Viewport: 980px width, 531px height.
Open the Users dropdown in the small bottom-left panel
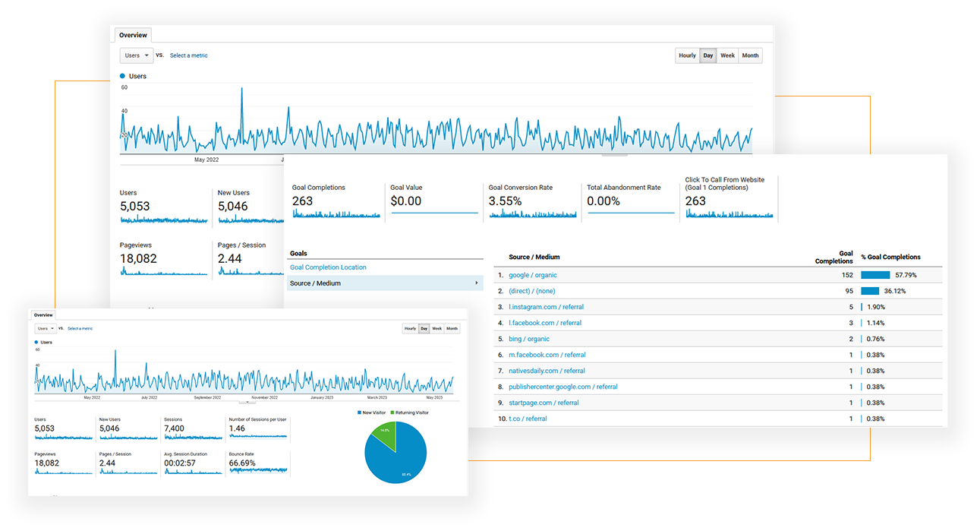click(45, 328)
